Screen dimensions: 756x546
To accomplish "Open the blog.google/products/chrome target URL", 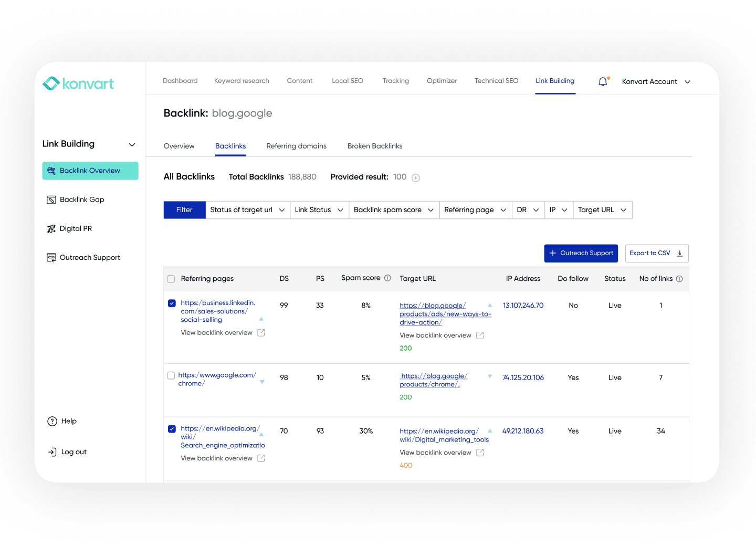I will [434, 380].
